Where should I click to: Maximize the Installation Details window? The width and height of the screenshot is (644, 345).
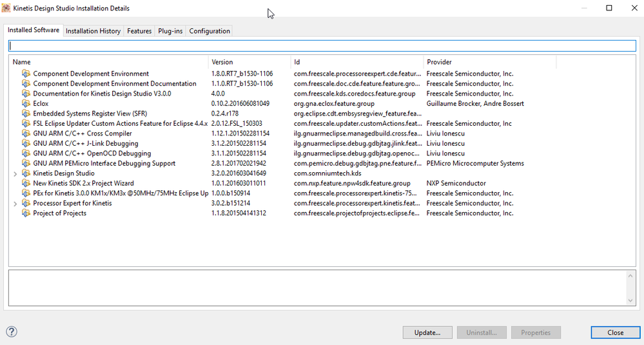[x=609, y=8]
